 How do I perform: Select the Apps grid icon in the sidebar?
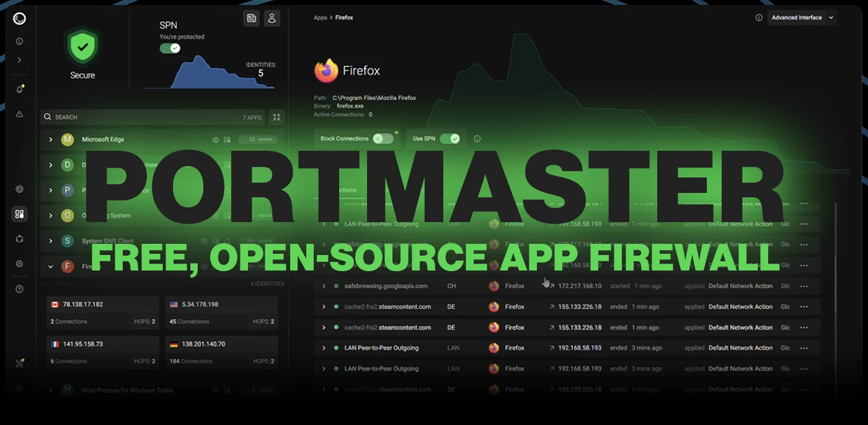tap(19, 214)
